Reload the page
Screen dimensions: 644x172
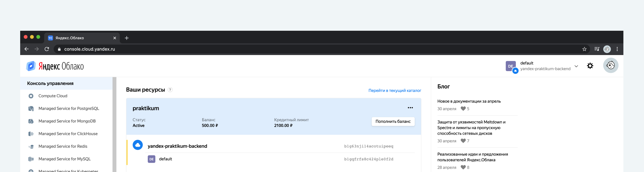(x=47, y=49)
